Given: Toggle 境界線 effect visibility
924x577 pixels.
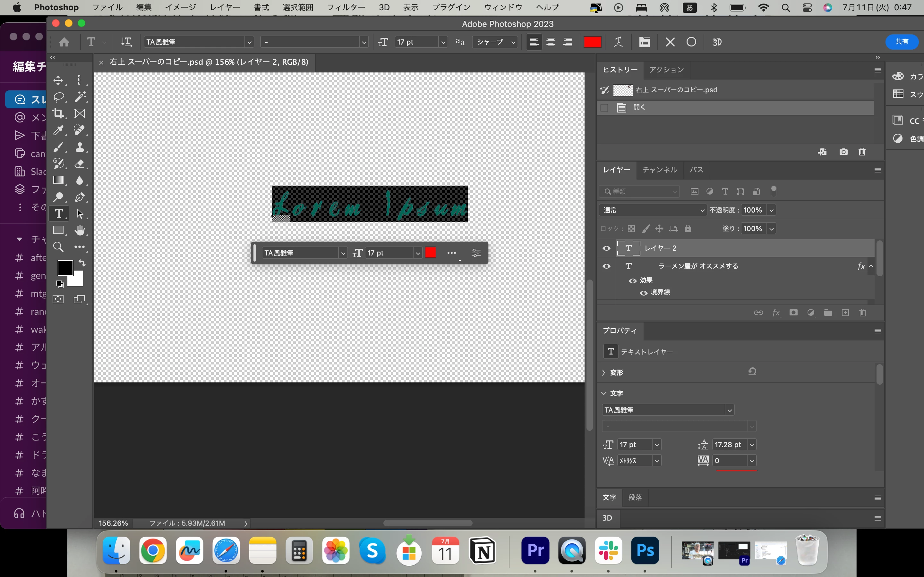Looking at the screenshot, I should tap(643, 293).
